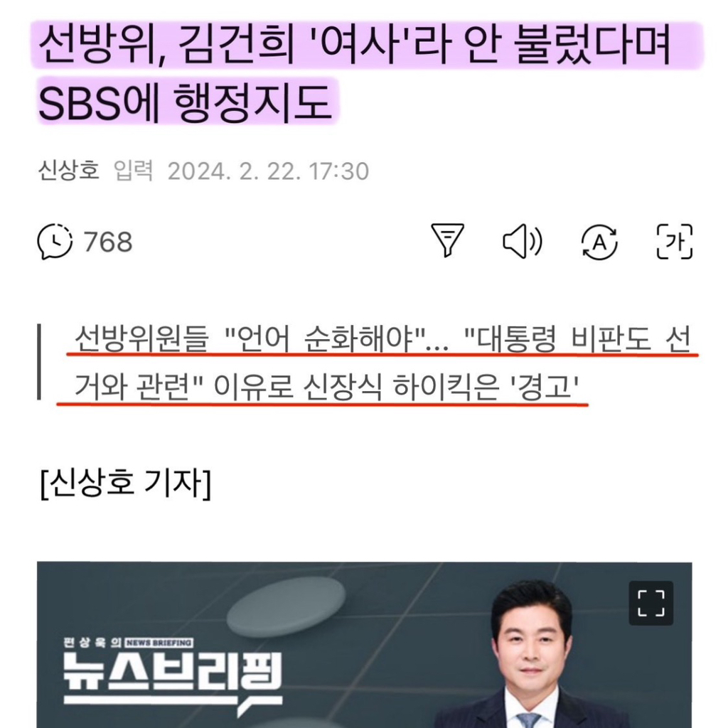
Task: Click the 2024. 2. 22. 17:30 timestamp
Action: 268,171
